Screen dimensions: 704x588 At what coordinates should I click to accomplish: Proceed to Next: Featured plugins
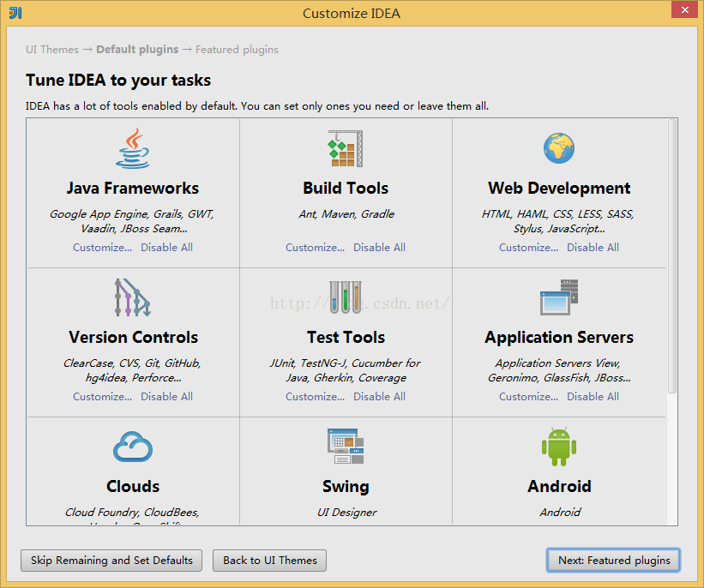[x=613, y=561]
